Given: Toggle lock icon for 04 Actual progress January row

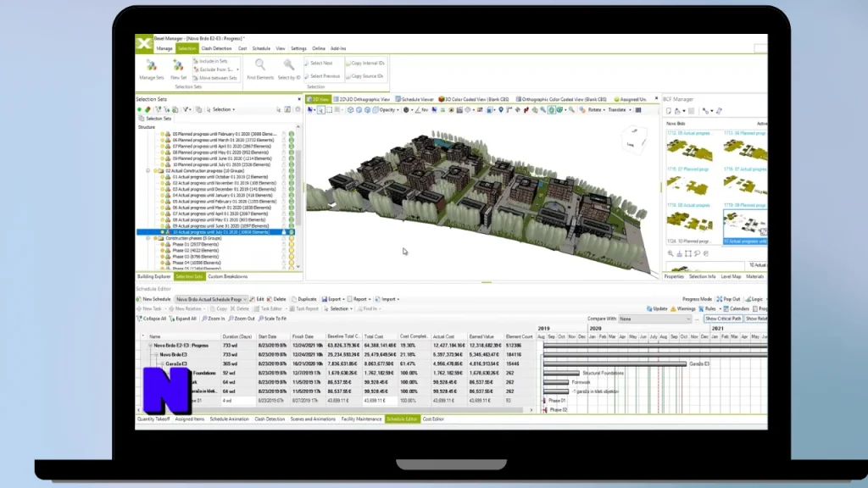Looking at the screenshot, I should click(284, 196).
